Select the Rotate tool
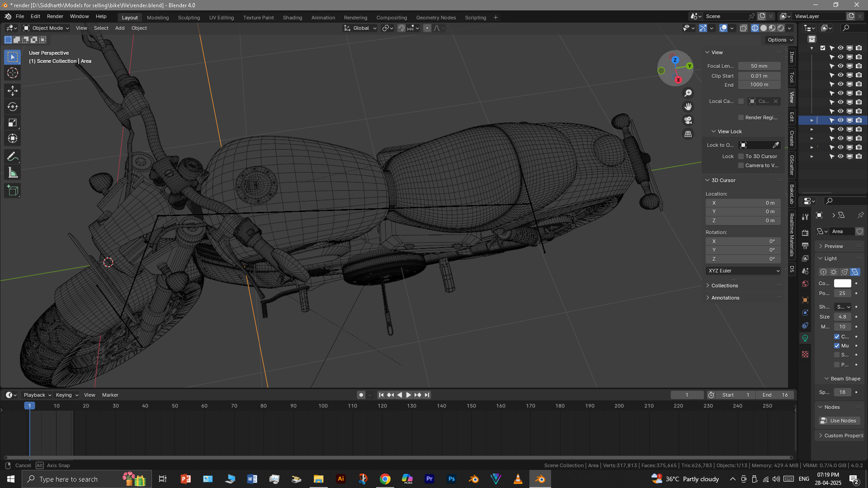This screenshot has width=868, height=488. 13,107
